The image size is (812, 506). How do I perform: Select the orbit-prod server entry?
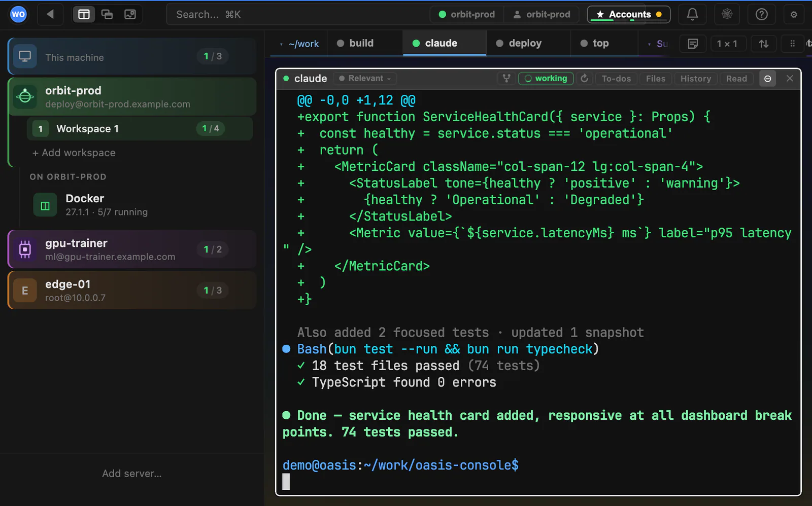coord(132,97)
